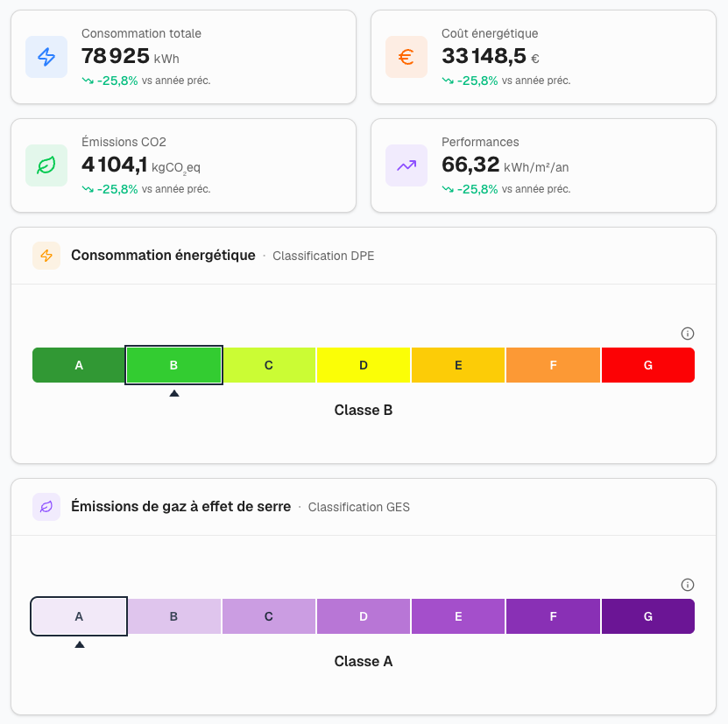Screen dimensions: 728x724
Task: Click the 66,32 kWh/m²/an value
Action: (505, 165)
